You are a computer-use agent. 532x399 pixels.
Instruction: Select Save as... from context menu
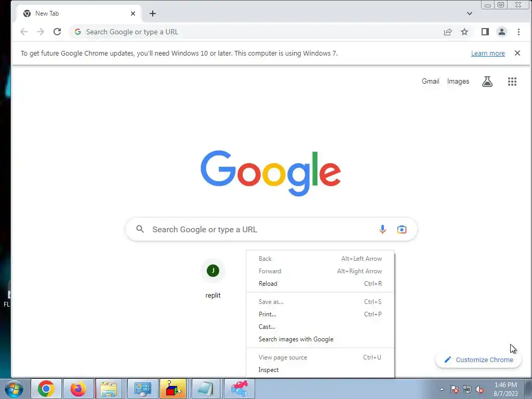320,302
